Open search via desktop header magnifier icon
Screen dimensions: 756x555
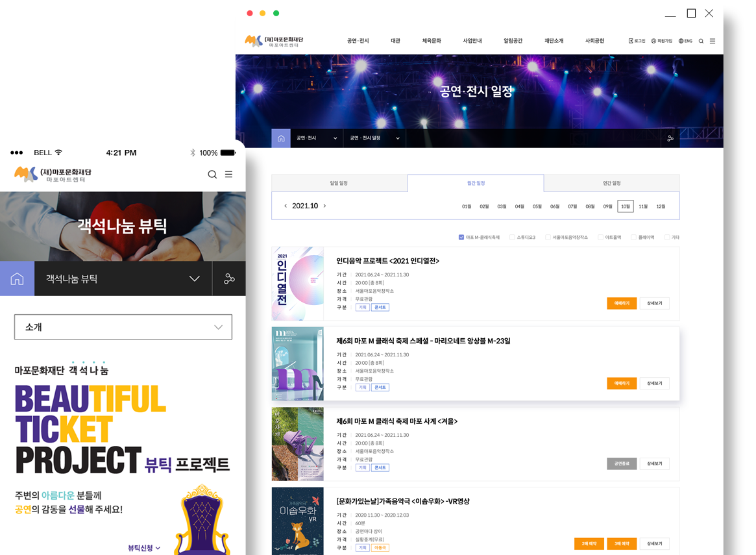pos(701,41)
